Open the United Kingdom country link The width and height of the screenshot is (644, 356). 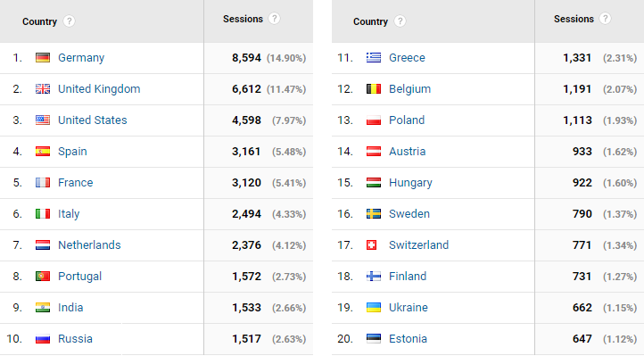point(99,89)
